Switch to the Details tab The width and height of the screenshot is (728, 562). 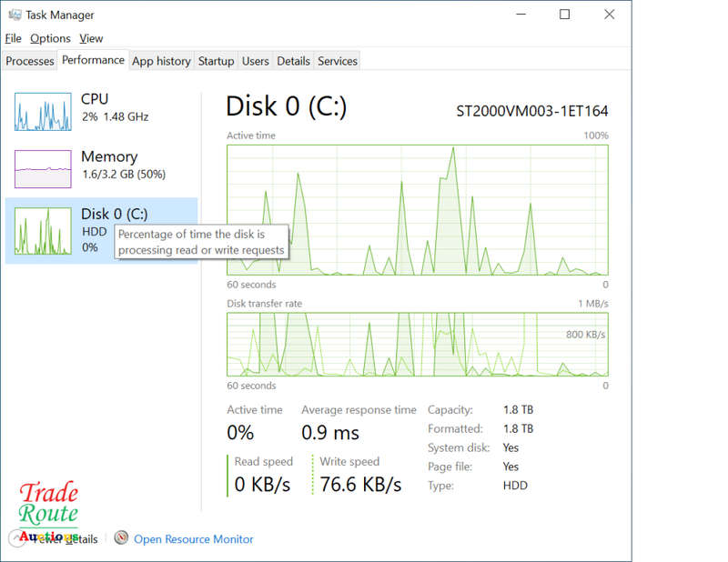point(293,61)
